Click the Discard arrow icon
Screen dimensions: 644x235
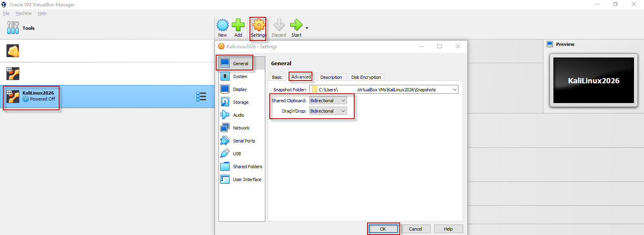[279, 25]
